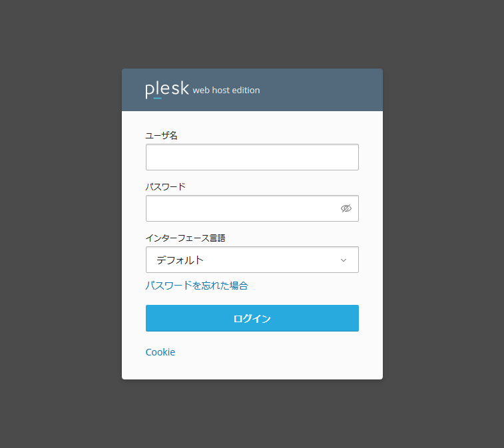The height and width of the screenshot is (448, 504).
Task: Click the インターフェース言語 label text
Action: point(185,238)
